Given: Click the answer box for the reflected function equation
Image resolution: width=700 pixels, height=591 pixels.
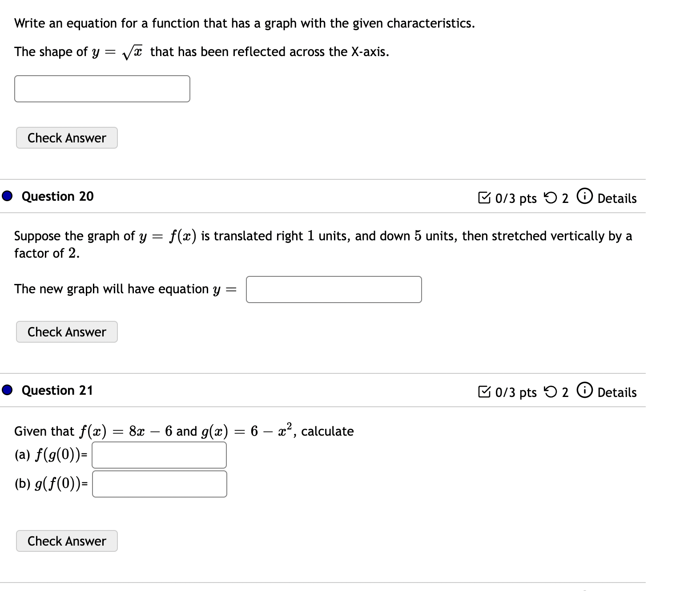Looking at the screenshot, I should [x=102, y=89].
